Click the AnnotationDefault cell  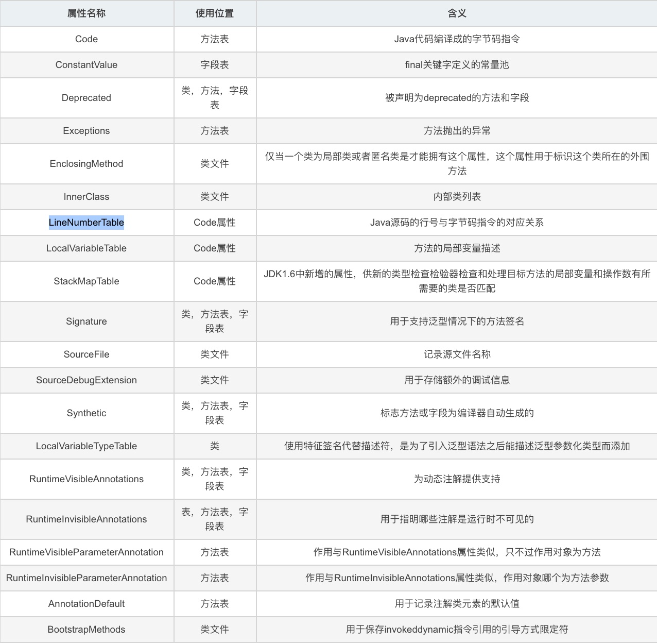pos(87,604)
